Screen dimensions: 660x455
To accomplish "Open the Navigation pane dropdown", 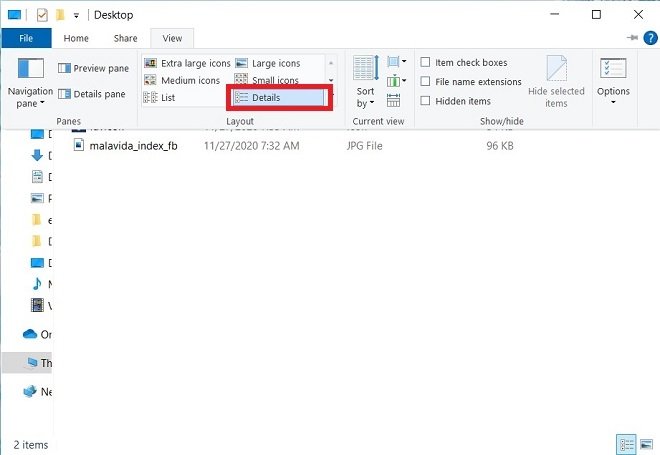I will (x=30, y=83).
